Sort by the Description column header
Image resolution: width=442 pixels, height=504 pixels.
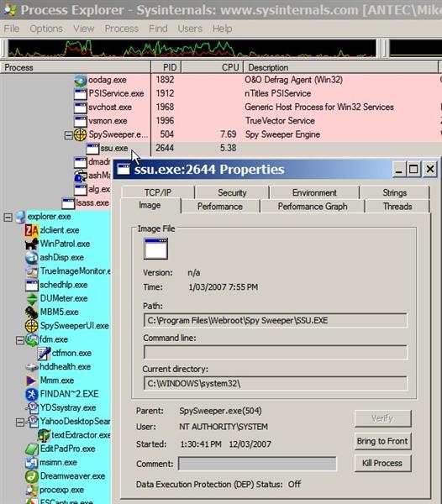(340, 67)
